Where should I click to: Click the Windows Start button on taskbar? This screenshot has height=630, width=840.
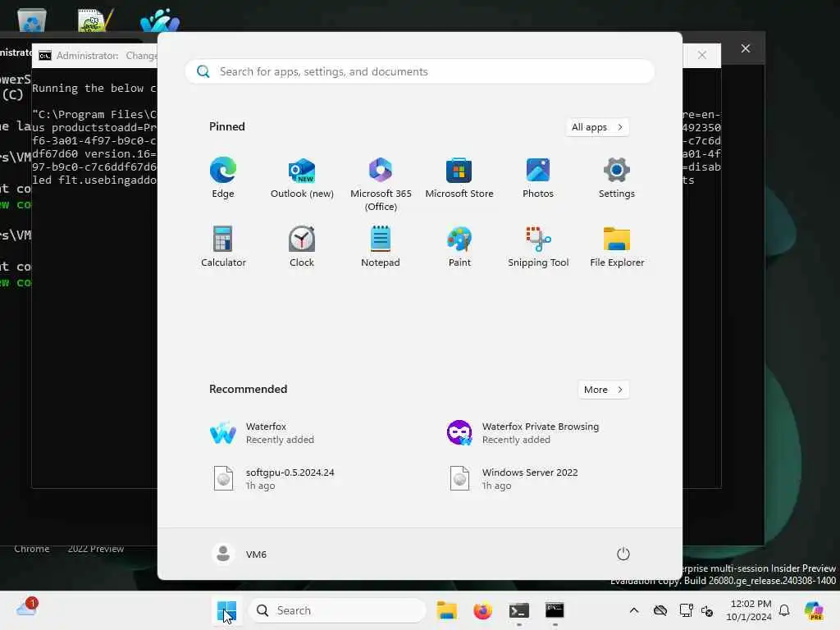click(226, 610)
